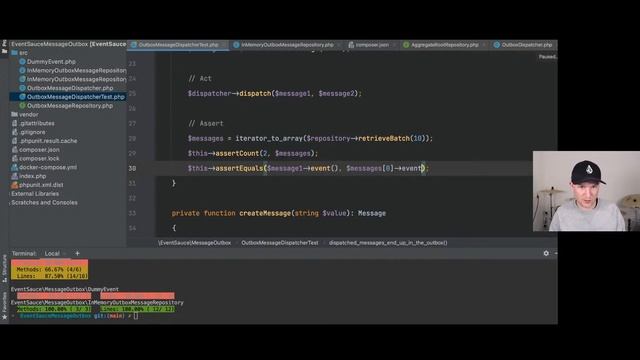
Task: Switch to InMemoryOutboxMessageRepository.php editor tab
Action: click(x=287, y=45)
